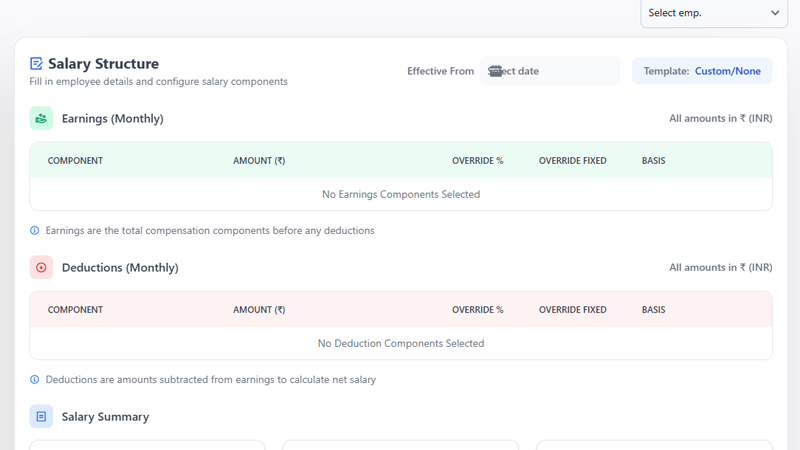Click the red Deductions section icon
The width and height of the screenshot is (800, 450).
pos(41,268)
